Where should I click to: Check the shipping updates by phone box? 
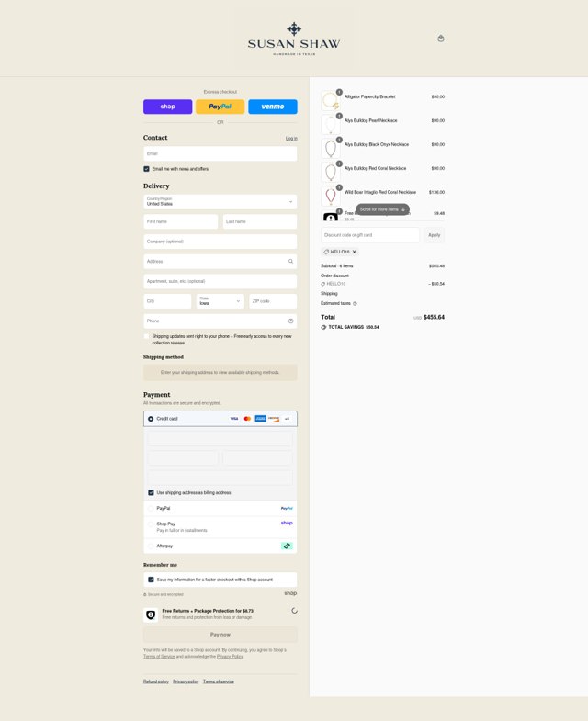[x=146, y=336]
